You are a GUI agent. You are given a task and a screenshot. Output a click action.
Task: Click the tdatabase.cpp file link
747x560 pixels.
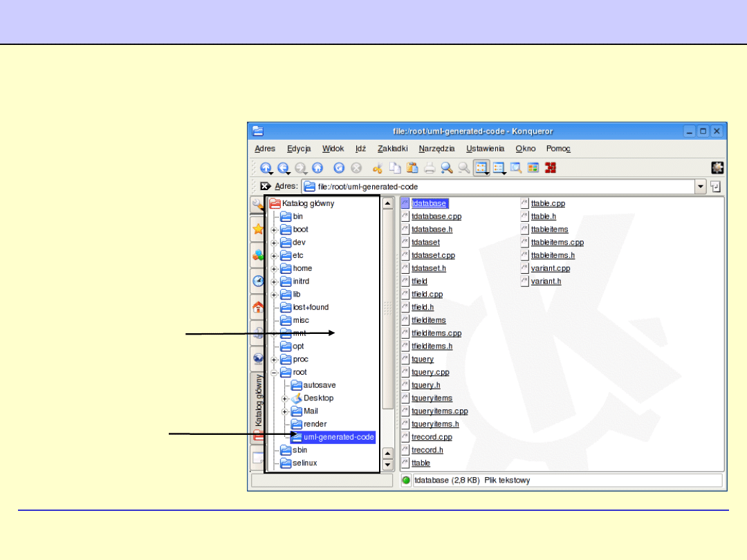(436, 216)
